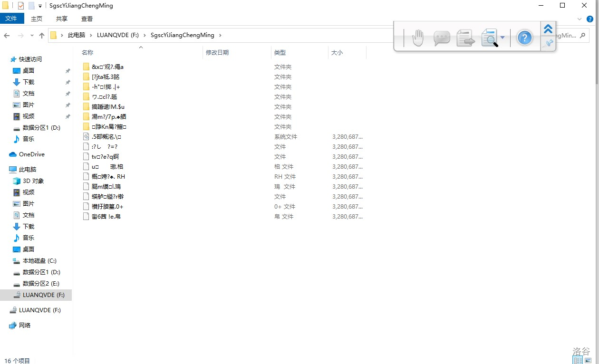Click the Back arrow in navigation bar
The image size is (599, 364).
(x=7, y=36)
